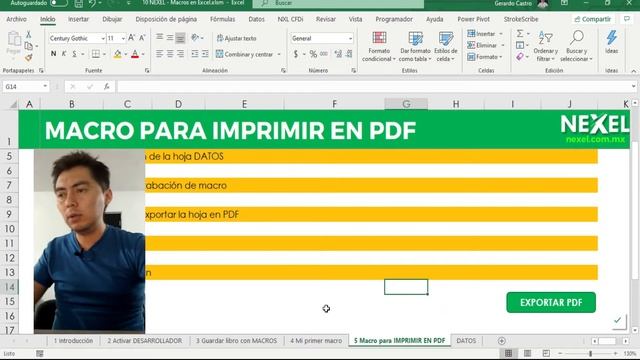This screenshot has width=640, height=360.
Task: Increase decimal places icon
Action: pyautogui.click(x=338, y=54)
